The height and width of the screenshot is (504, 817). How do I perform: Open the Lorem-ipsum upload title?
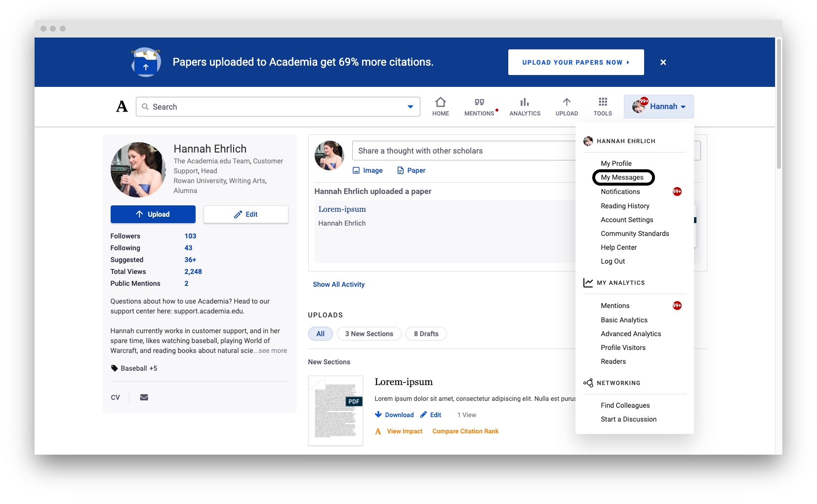[x=404, y=382]
